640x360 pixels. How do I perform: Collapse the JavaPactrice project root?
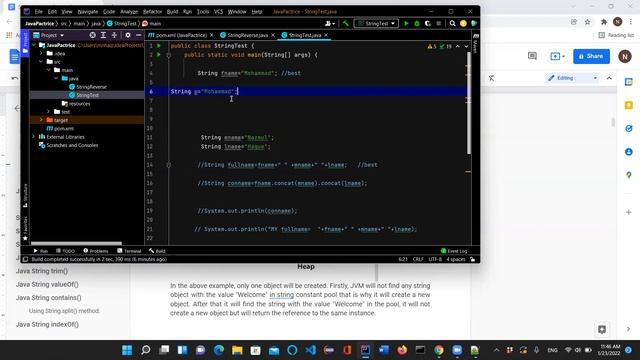click(x=33, y=45)
